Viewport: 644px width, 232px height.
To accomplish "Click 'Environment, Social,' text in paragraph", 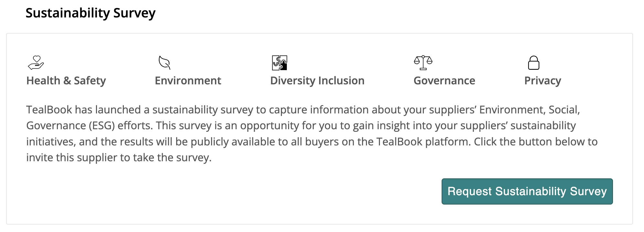I will pos(530,110).
